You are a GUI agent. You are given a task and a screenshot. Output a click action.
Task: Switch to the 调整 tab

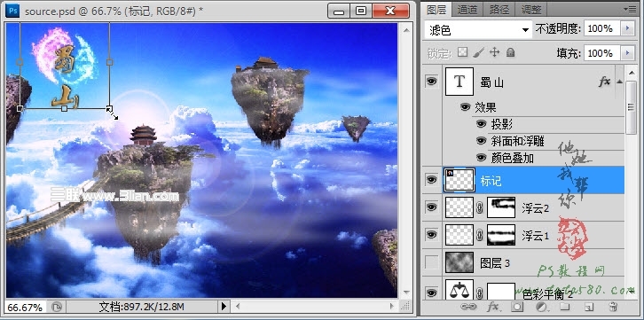point(531,9)
